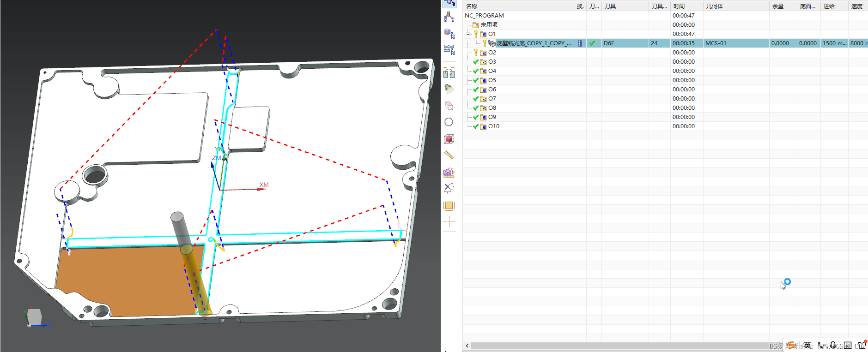This screenshot has height=352, width=868.
Task: Click the tool change icon in the selected row
Action: [x=580, y=43]
